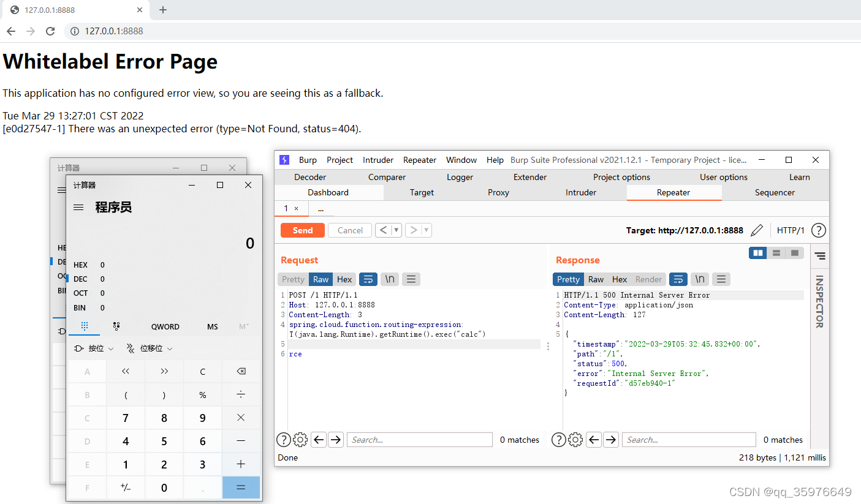
Task: Switch to the Proxy tab
Action: point(498,192)
